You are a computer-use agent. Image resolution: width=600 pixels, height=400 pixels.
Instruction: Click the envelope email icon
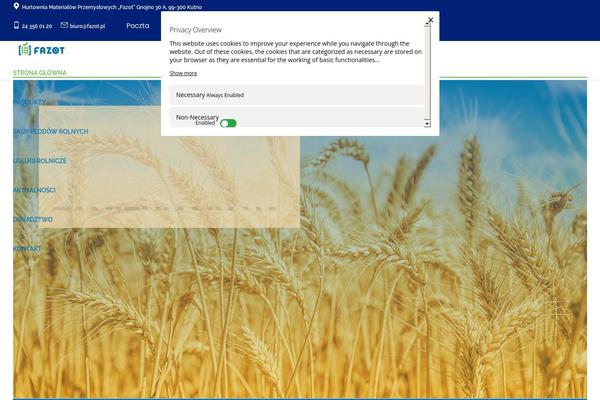click(64, 25)
